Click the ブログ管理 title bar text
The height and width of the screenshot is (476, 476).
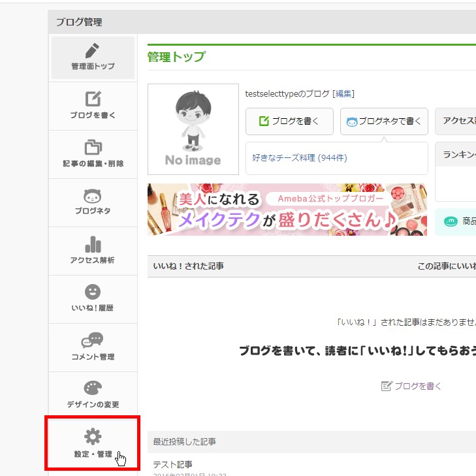[x=79, y=22]
